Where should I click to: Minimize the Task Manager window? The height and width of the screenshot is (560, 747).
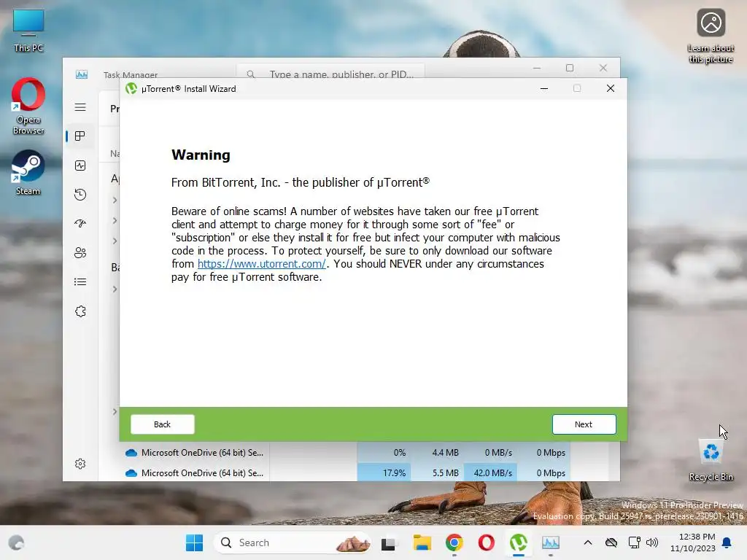coord(537,68)
